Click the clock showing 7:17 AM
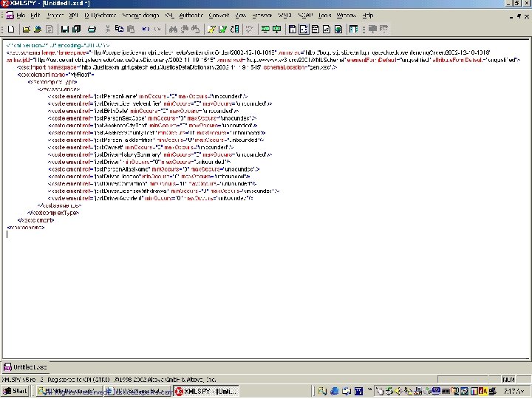 (x=514, y=391)
